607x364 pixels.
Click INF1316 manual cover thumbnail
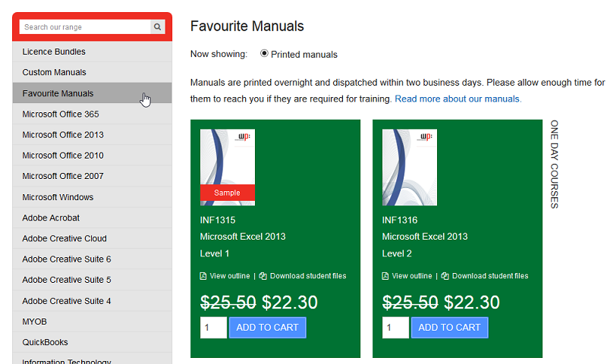[410, 167]
